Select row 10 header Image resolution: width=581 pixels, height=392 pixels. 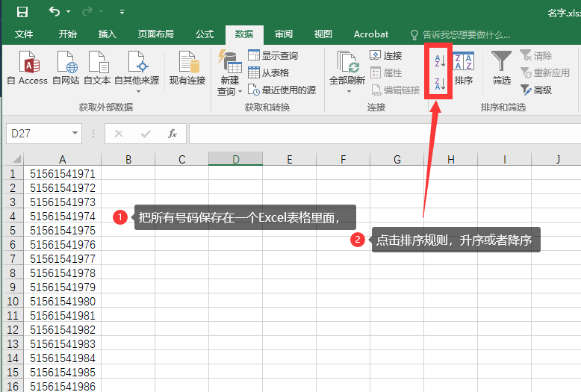(x=13, y=301)
